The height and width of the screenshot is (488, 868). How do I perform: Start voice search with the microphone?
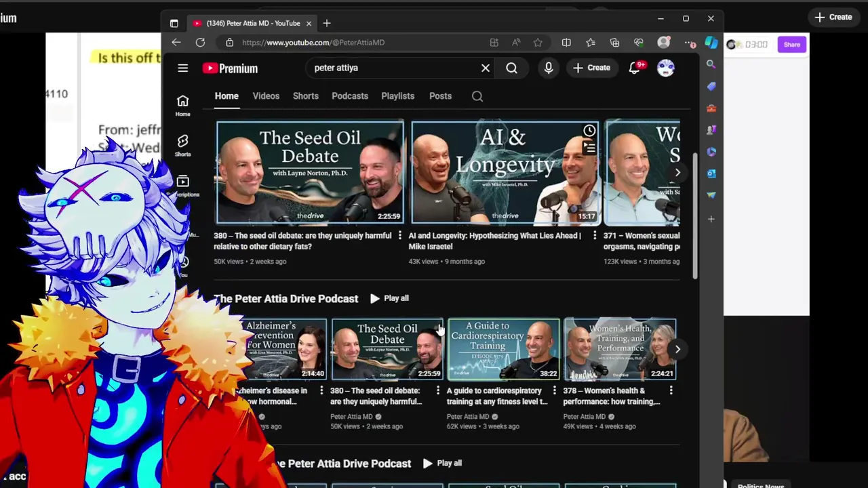pyautogui.click(x=549, y=68)
